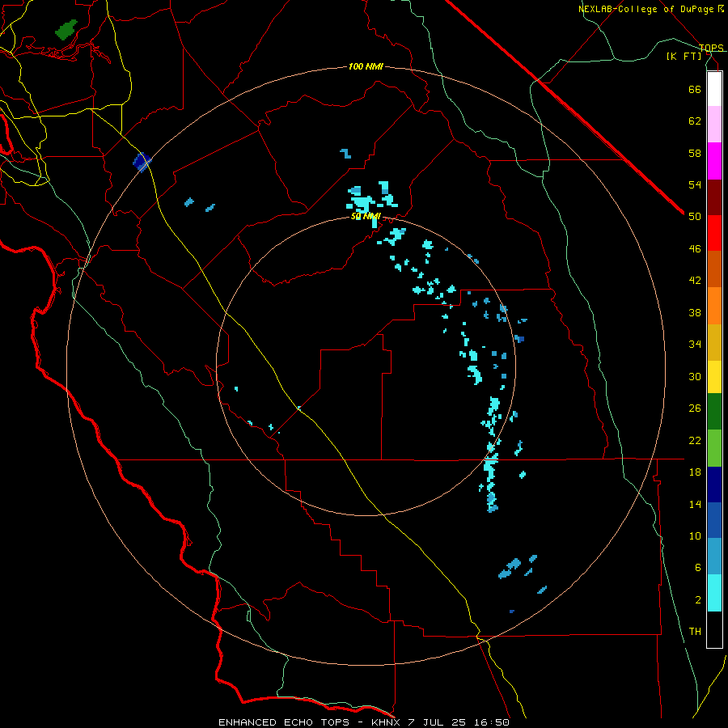
Task: Click the medium blue swatch near 10
Action: (x=714, y=520)
